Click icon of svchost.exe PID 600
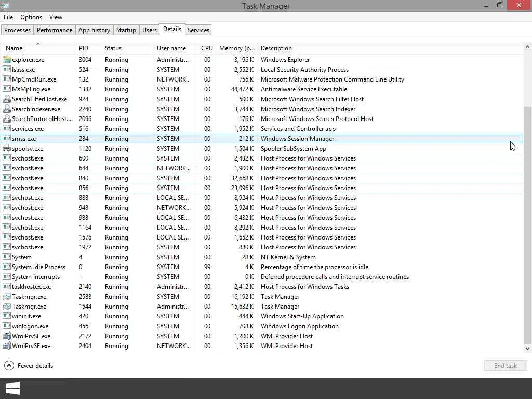Screen dimensions: 532x399 (x=6, y=158)
